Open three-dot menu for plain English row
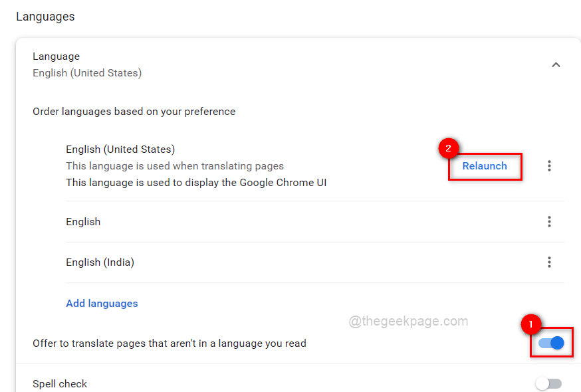581x392 pixels. [549, 221]
